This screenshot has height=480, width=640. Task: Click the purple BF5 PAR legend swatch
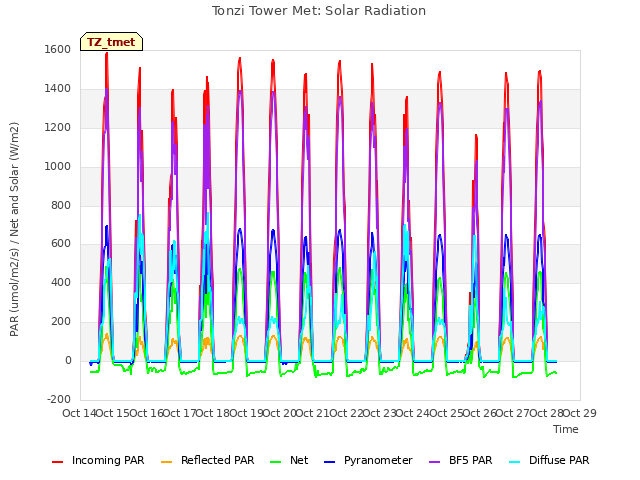pyautogui.click(x=435, y=462)
